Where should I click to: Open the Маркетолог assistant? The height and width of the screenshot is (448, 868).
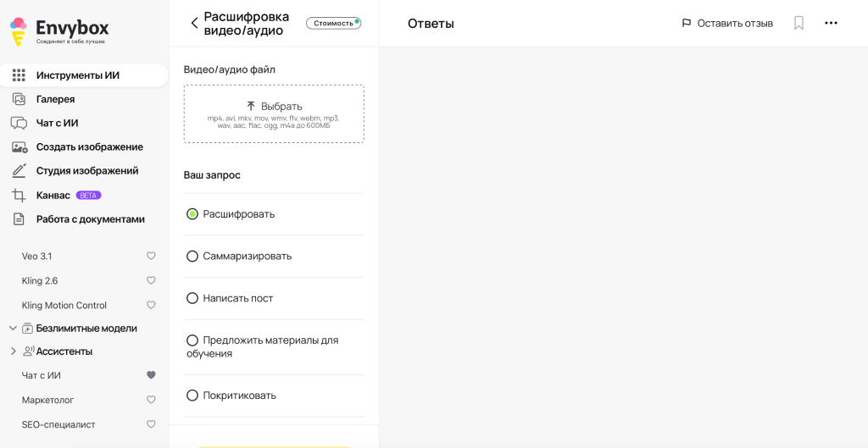coord(47,400)
